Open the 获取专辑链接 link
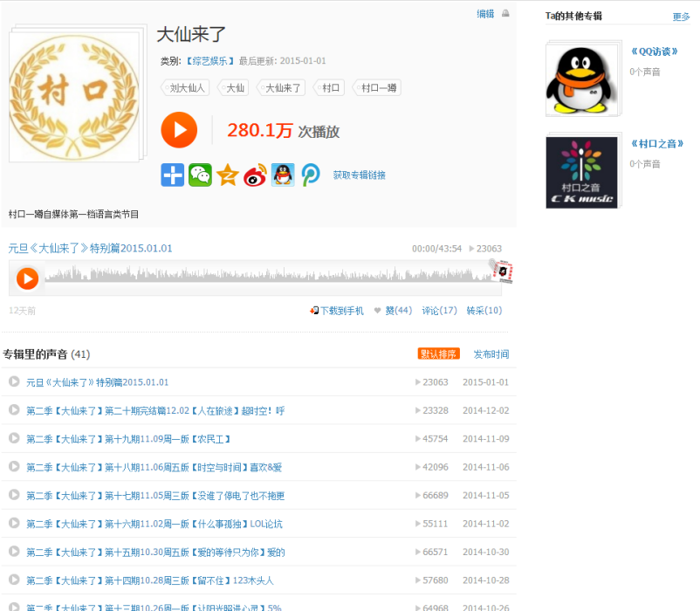The image size is (700, 611). (359, 175)
